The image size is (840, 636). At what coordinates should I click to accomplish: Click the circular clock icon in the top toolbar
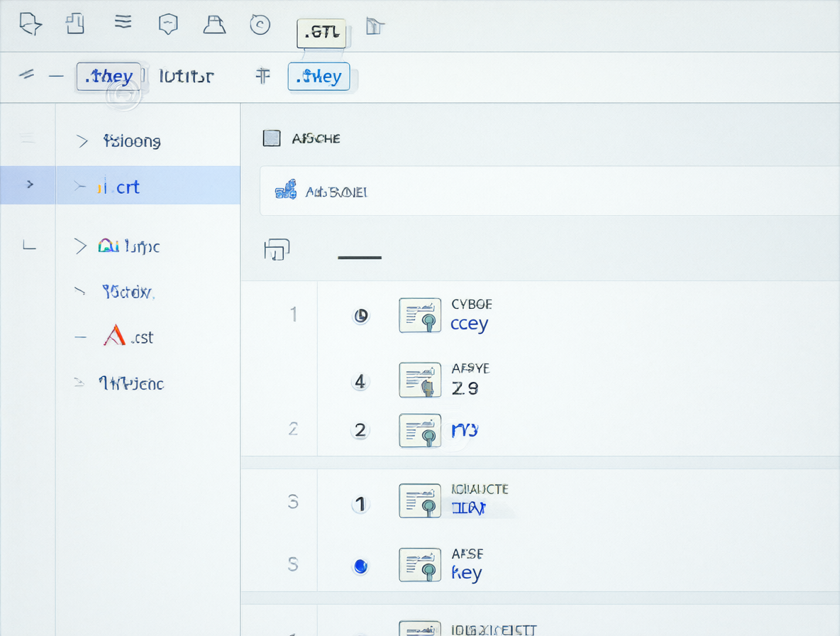point(260,25)
